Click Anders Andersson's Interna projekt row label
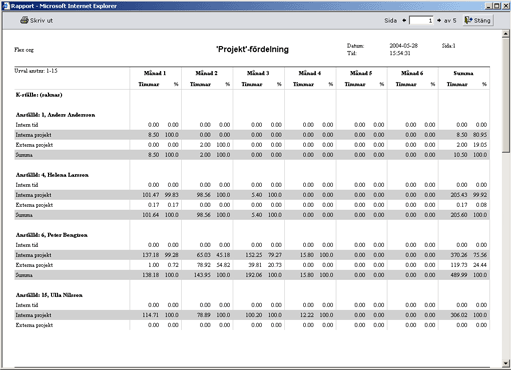The height and width of the screenshot is (370, 511). click(x=33, y=135)
